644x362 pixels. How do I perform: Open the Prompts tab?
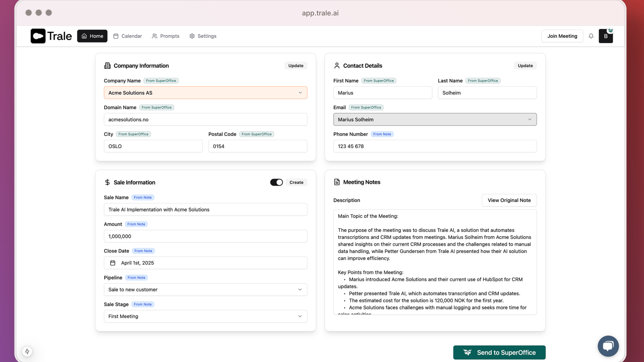(166, 36)
